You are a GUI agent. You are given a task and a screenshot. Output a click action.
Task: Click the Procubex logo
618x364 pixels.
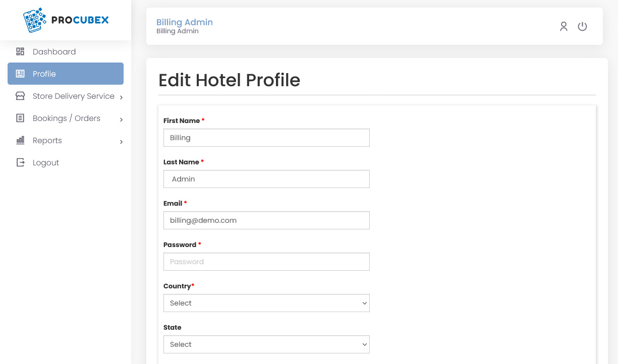click(x=66, y=20)
